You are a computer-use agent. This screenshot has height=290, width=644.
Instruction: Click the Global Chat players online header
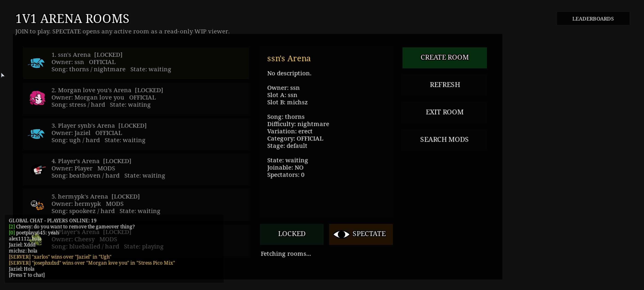52,220
